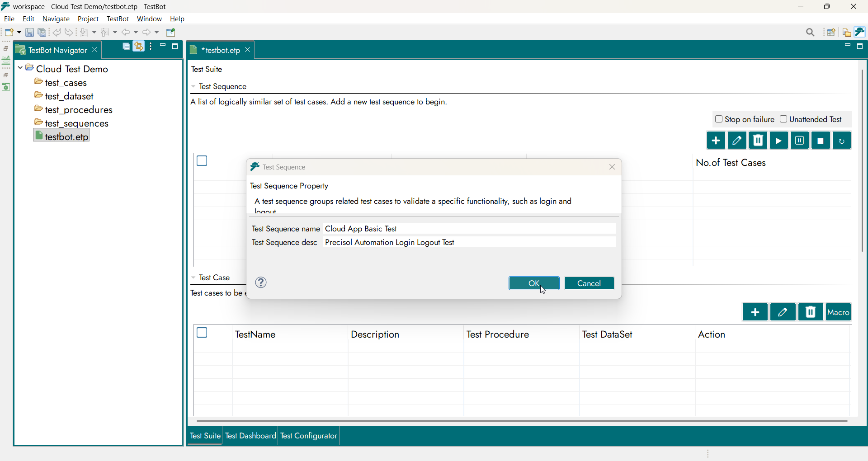Collapse the Test Case section
Image resolution: width=868 pixels, height=461 pixels.
tap(193, 278)
